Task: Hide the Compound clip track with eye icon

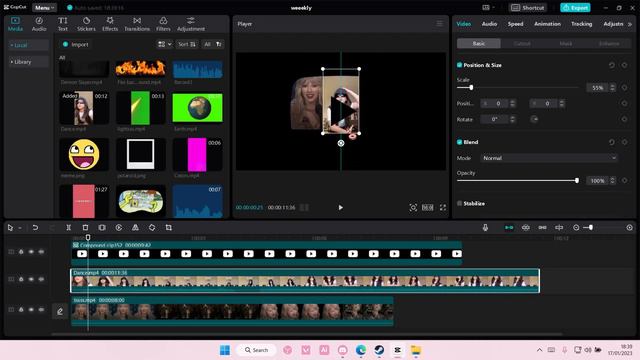Action: pos(31,252)
